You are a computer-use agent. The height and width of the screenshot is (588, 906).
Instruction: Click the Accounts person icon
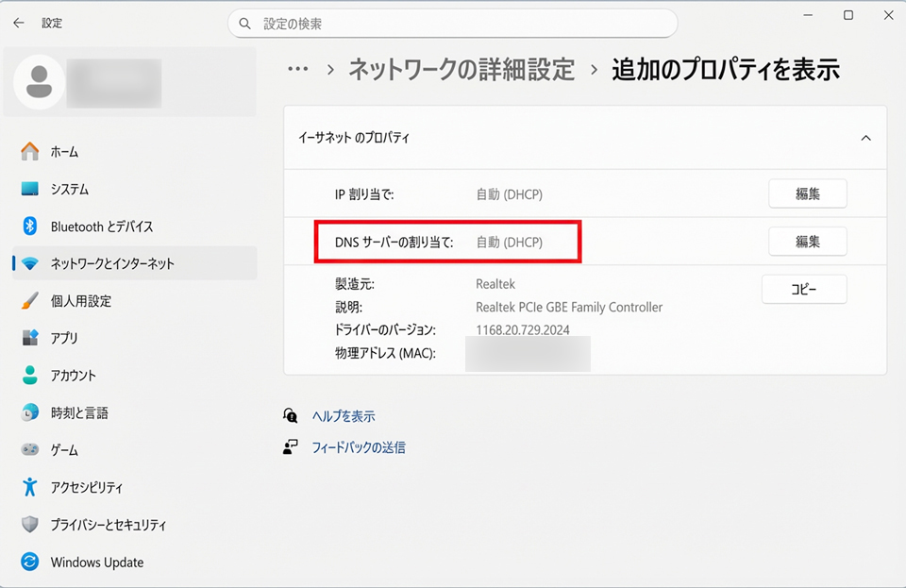tap(30, 376)
